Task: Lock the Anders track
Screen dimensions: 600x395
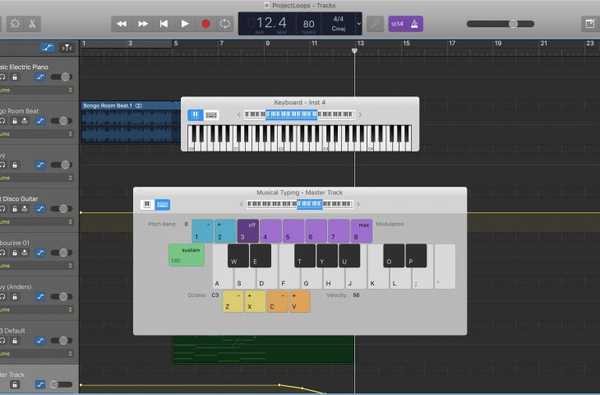Action: (15, 297)
